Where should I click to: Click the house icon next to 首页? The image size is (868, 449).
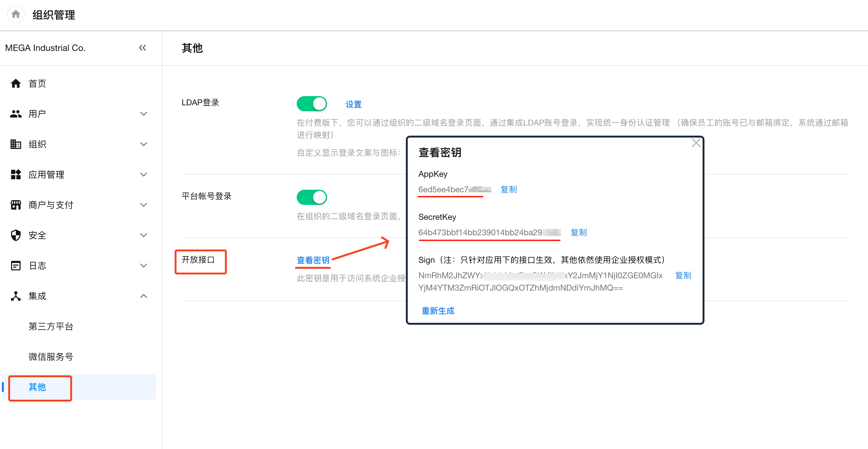coord(15,83)
